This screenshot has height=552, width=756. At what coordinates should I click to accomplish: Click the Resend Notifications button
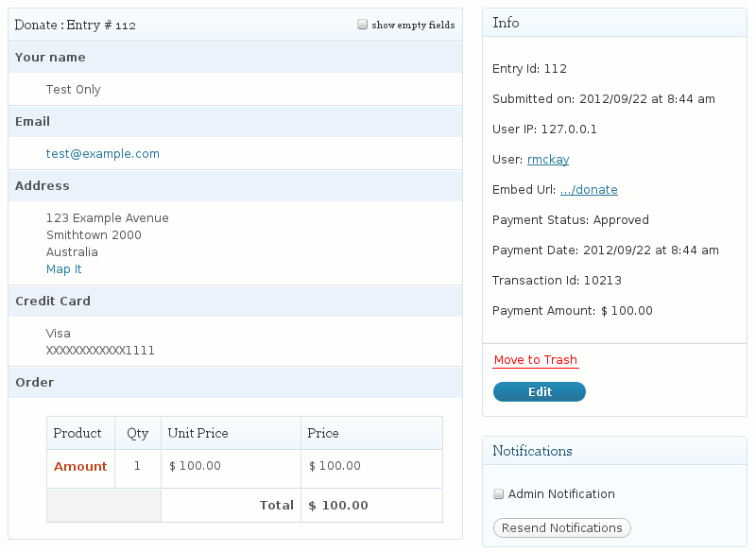pos(561,527)
